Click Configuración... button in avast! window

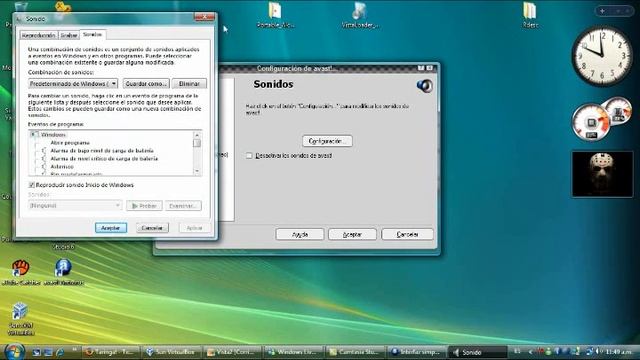(327, 141)
